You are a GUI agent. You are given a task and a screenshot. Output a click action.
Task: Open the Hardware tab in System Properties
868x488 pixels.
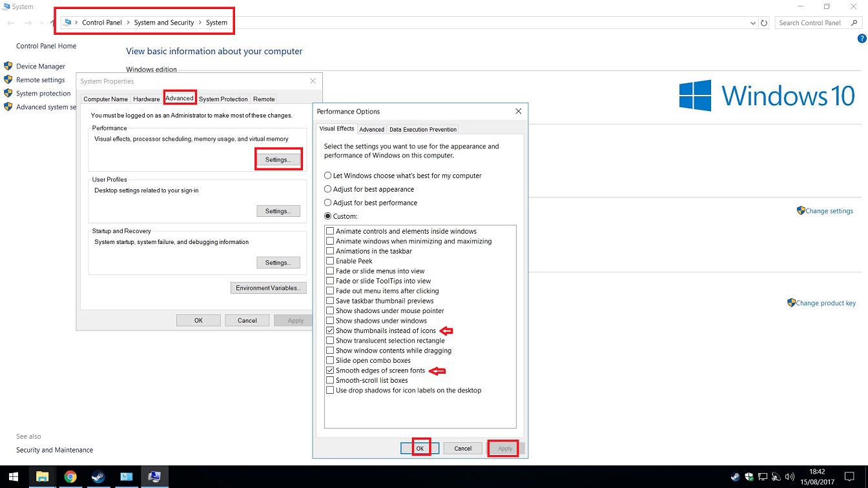point(147,99)
